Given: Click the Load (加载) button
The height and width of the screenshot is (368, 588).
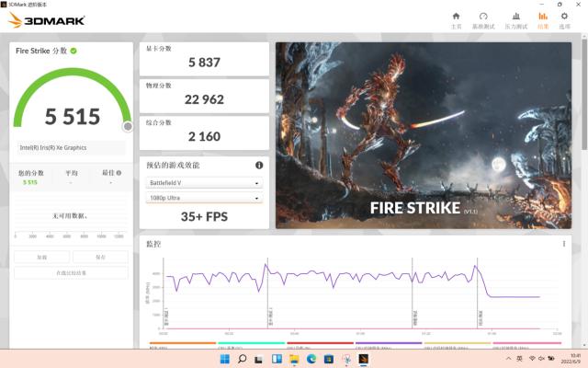Looking at the screenshot, I should click(42, 258).
